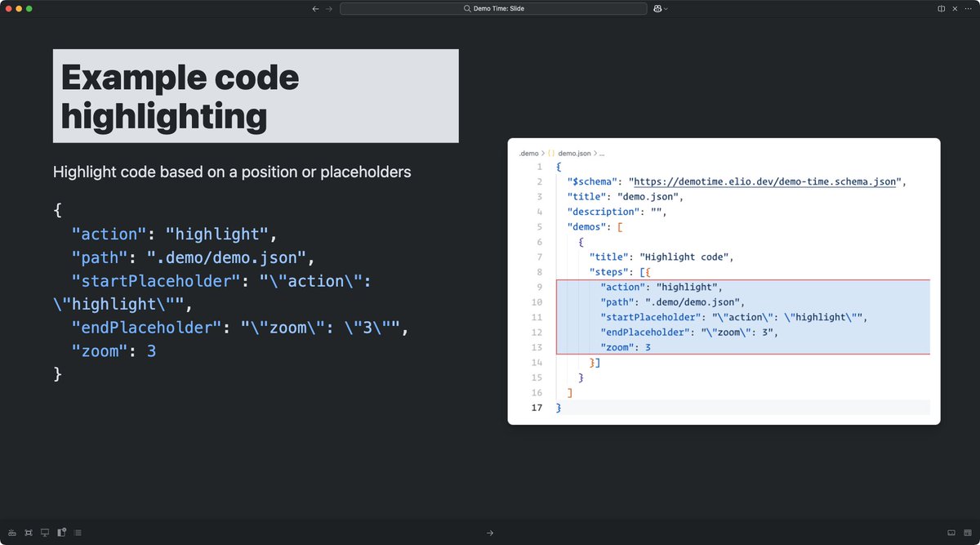Screen dimensions: 980x545
Task: Open the notes panel icon with badge
Action: tap(61, 533)
